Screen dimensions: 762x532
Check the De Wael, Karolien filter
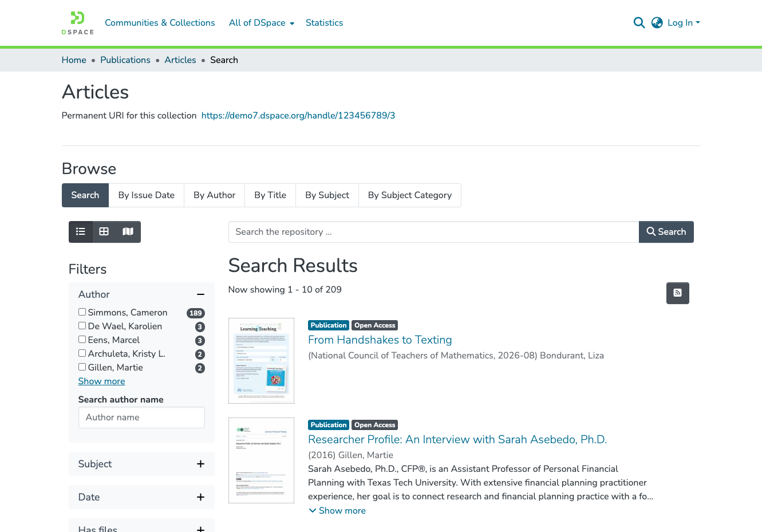82,326
